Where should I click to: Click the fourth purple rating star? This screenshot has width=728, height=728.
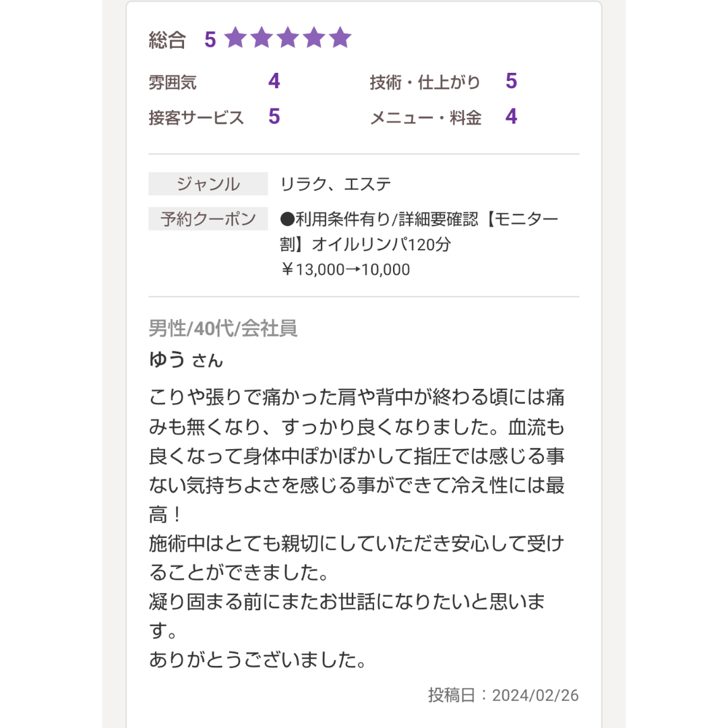pyautogui.click(x=314, y=37)
